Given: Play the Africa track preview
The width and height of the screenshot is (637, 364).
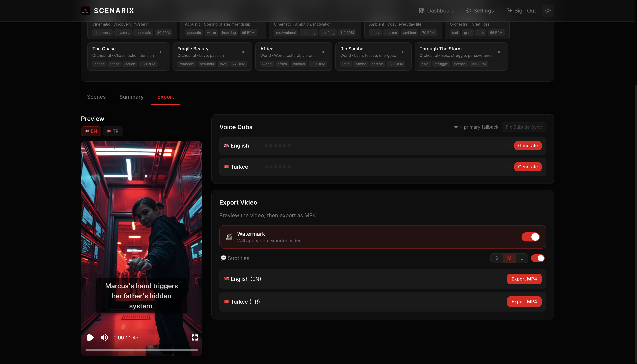Looking at the screenshot, I should (323, 52).
